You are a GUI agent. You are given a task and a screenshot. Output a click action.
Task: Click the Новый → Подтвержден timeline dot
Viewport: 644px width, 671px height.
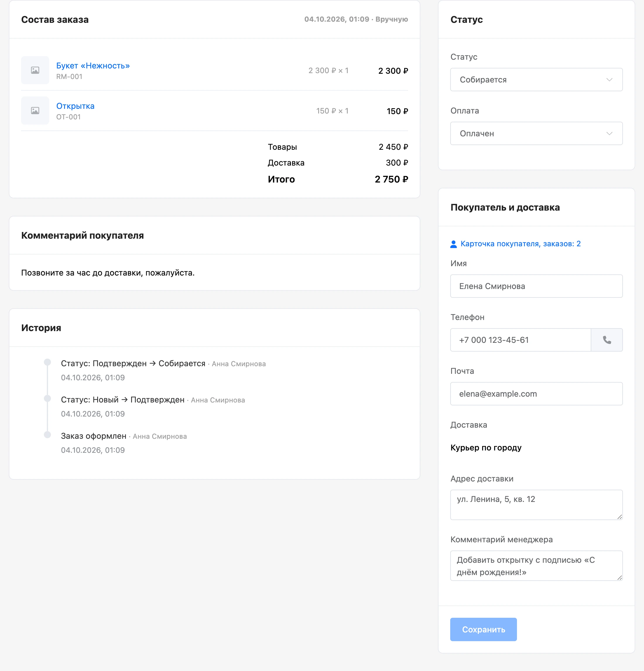coord(48,398)
